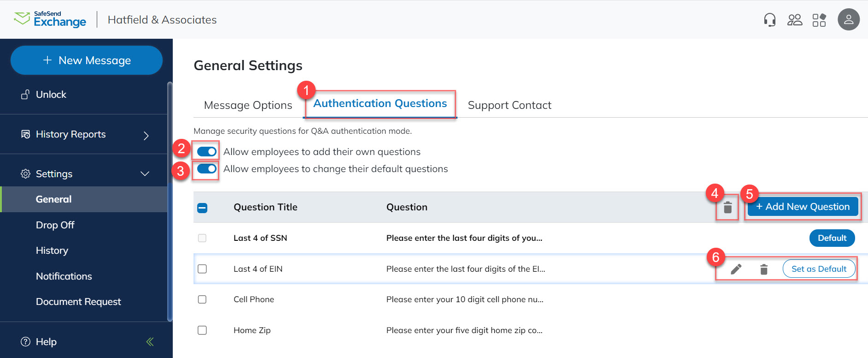Image resolution: width=868 pixels, height=358 pixels.
Task: Delete the Last 4 of EIN question
Action: (763, 268)
